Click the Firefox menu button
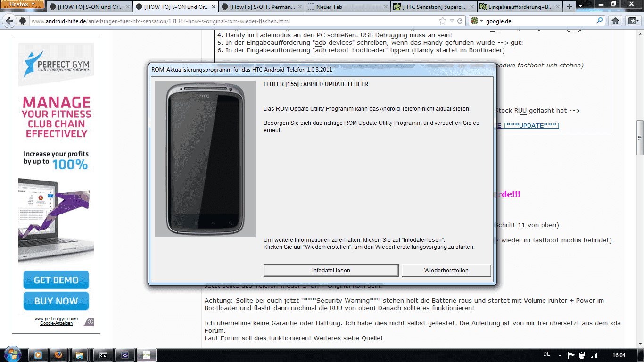Image resolution: width=644 pixels, height=362 pixels. point(22,4)
